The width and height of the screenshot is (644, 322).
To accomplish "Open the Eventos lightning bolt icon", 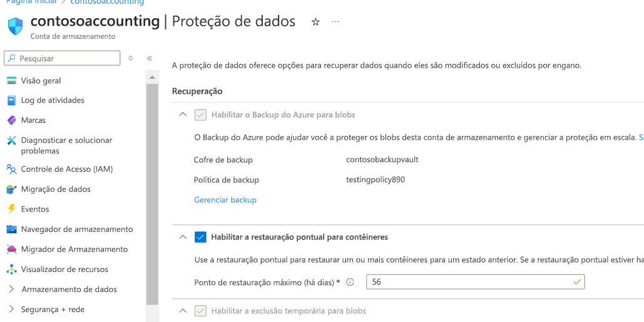I will (11, 209).
